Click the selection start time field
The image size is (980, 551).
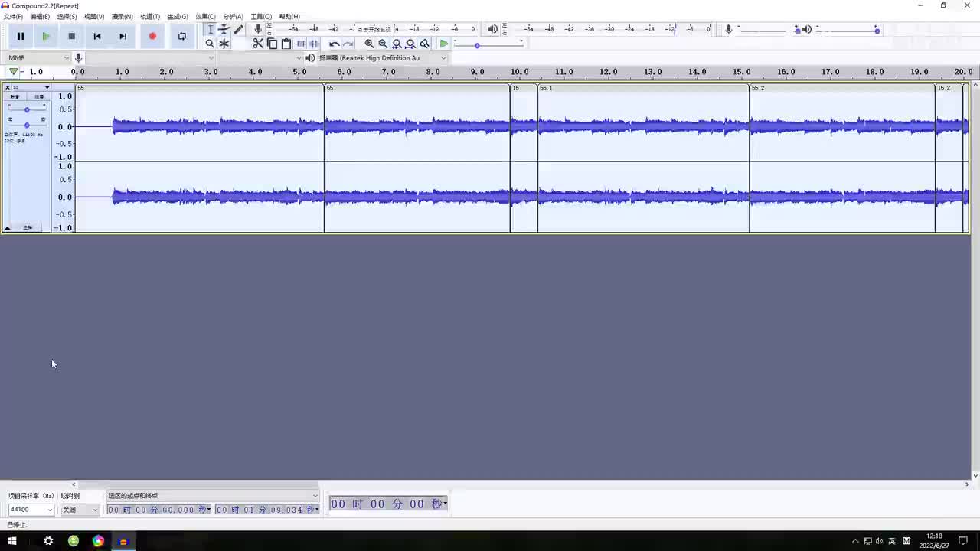coord(158,510)
